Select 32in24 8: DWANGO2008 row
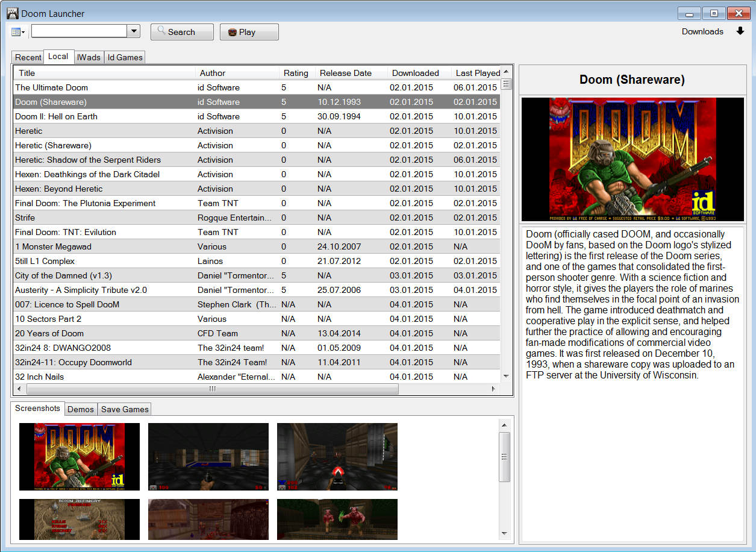Viewport: 756px width, 552px height. tap(257, 348)
